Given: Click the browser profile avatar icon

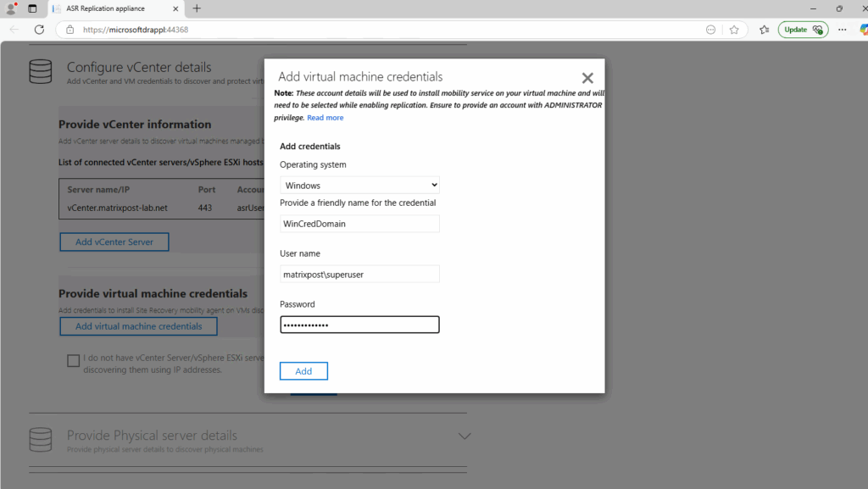Looking at the screenshot, I should (x=10, y=8).
